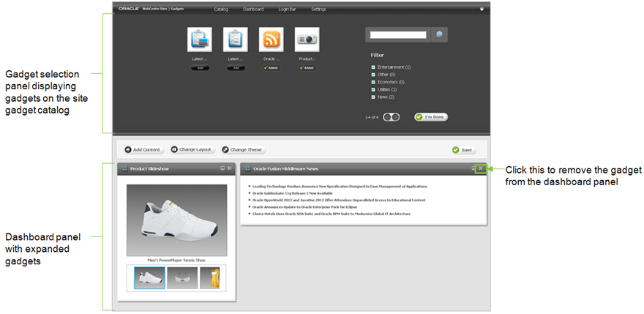
Task: Select the sunglasses slideshow thumbnail
Action: tap(182, 277)
